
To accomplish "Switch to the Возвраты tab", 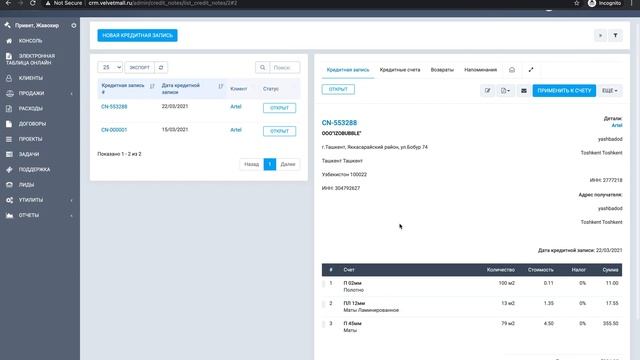I will pos(442,70).
